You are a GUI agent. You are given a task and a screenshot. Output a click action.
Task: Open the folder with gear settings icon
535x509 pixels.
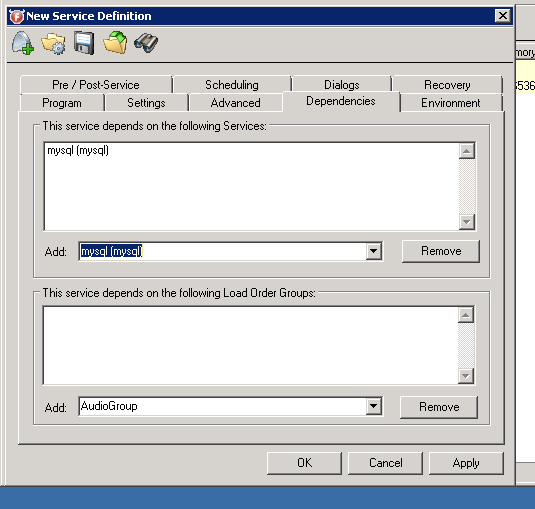click(x=53, y=43)
